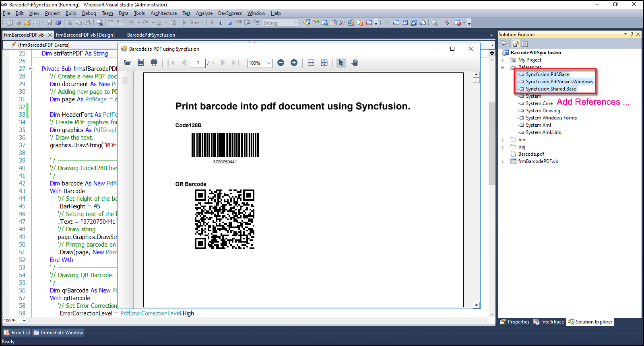Click scroll up arrow in PDF viewer
This screenshot has width=644, height=346.
point(476,74)
